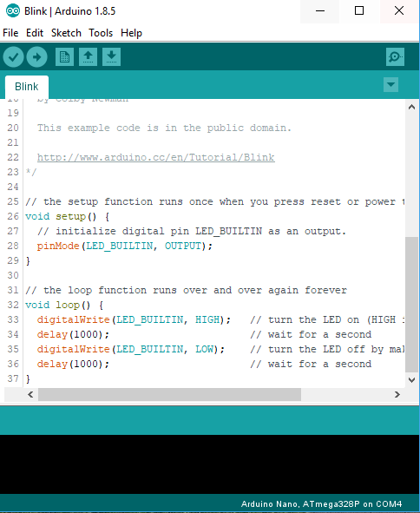Open the Edit menu
The height and width of the screenshot is (513, 420).
point(35,33)
